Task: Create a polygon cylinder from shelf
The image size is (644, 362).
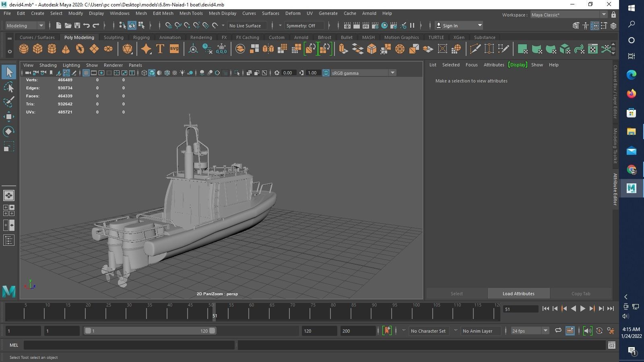Action: pos(52,49)
